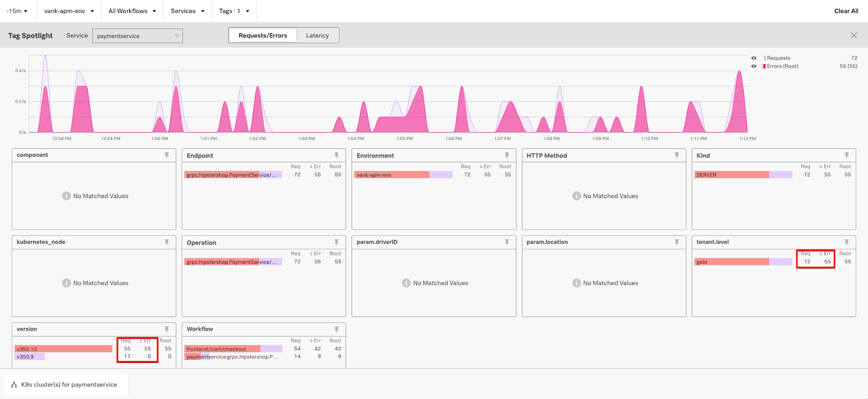Image resolution: width=868 pixels, height=399 pixels.
Task: Pin the Workflow tag card
Action: pyautogui.click(x=336, y=329)
